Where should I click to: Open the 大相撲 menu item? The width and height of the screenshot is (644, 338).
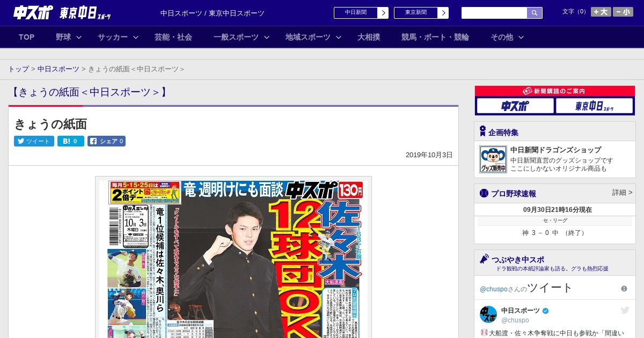(369, 37)
